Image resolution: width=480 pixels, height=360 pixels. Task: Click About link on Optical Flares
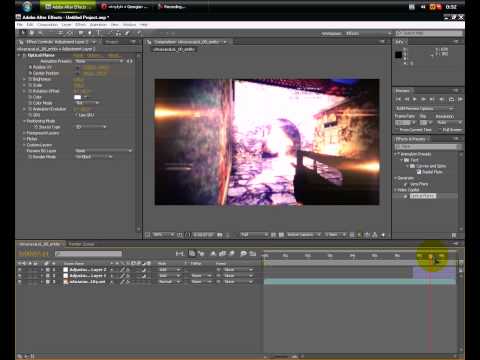[x=113, y=55]
